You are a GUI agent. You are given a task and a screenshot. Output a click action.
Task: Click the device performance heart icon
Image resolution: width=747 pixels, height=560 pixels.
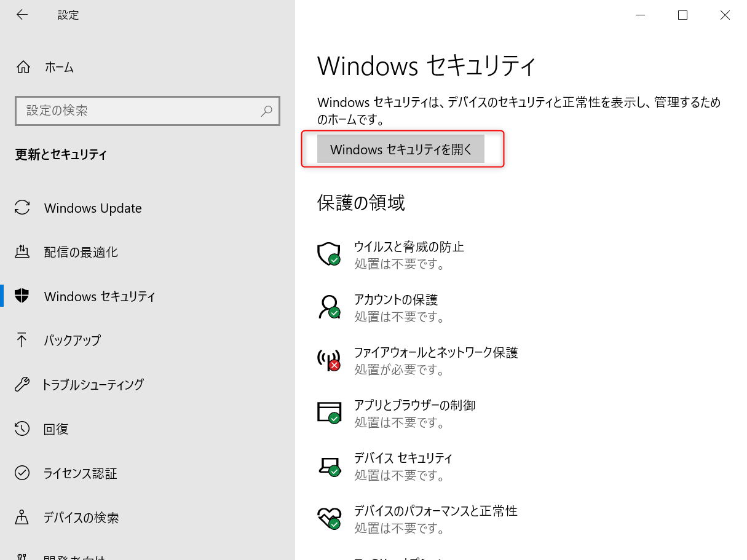pos(329,518)
